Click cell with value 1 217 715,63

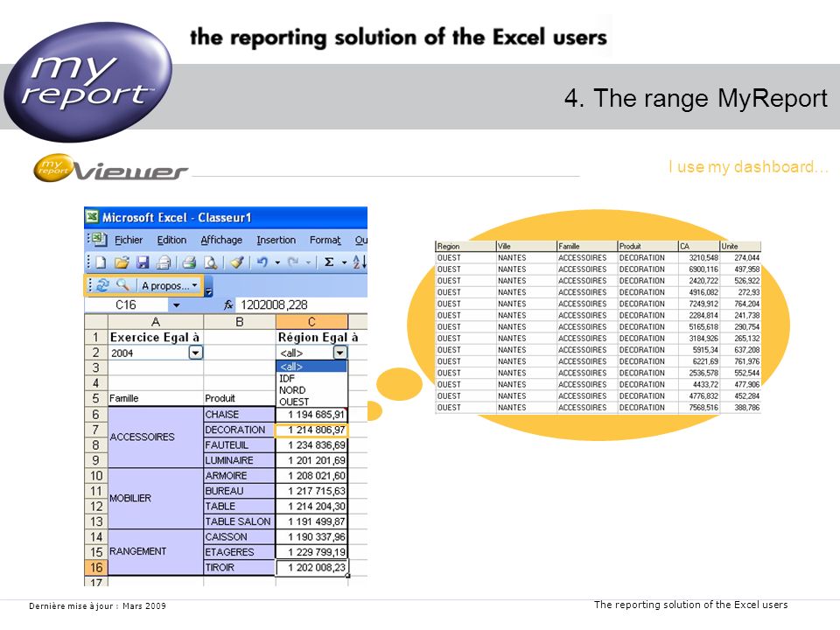[x=311, y=491]
